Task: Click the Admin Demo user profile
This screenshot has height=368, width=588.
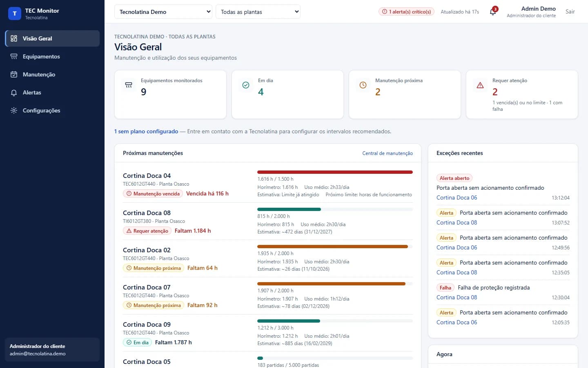Action: pos(531,12)
